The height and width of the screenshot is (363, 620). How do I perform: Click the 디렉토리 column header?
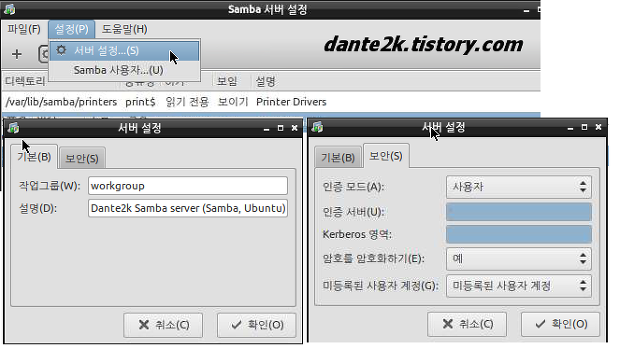[25, 81]
